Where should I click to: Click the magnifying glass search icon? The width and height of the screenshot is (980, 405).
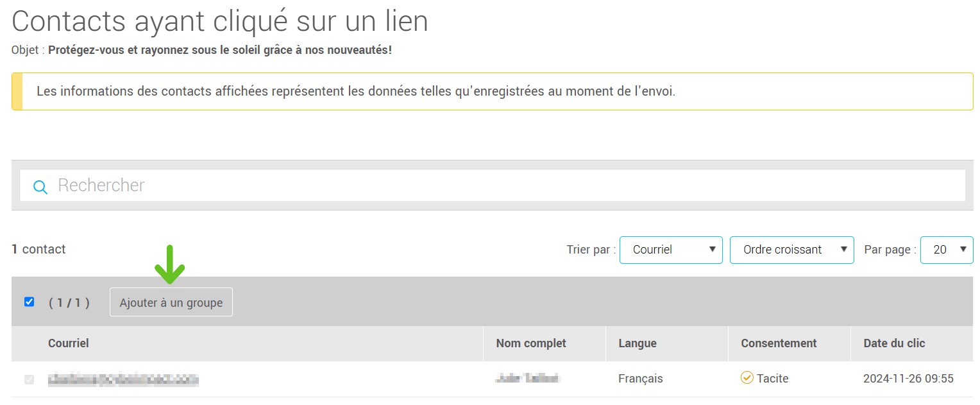click(39, 185)
